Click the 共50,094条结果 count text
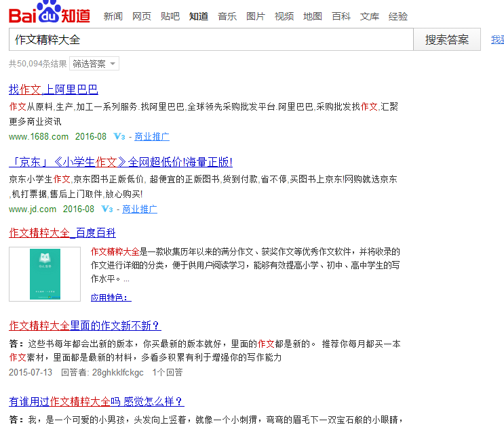This screenshot has width=504, height=425. tap(37, 64)
